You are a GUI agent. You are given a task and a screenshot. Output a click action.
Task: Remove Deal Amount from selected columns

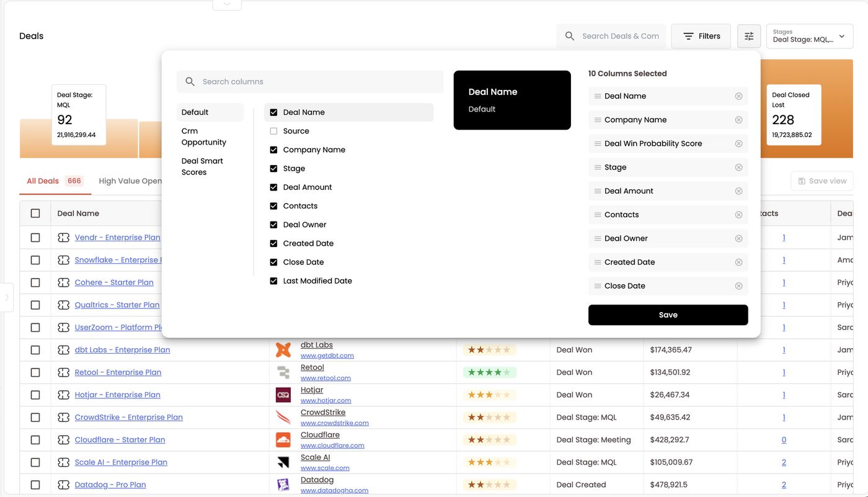coord(738,191)
